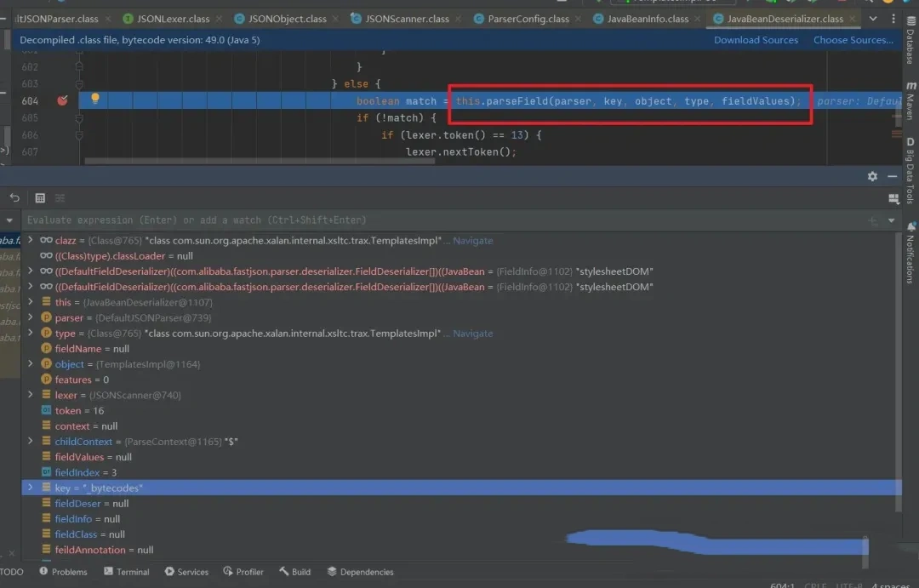Open the editor tabs three-dot menu
919x588 pixels.
coord(893,19)
